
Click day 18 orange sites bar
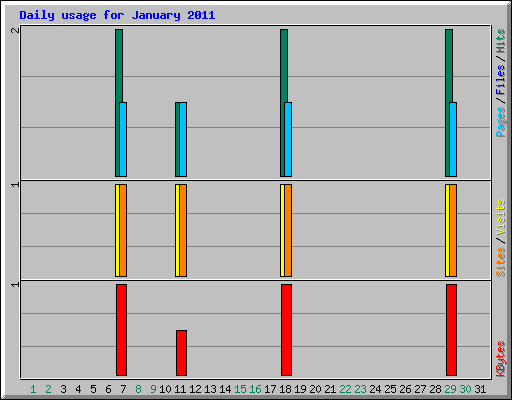coord(288,230)
